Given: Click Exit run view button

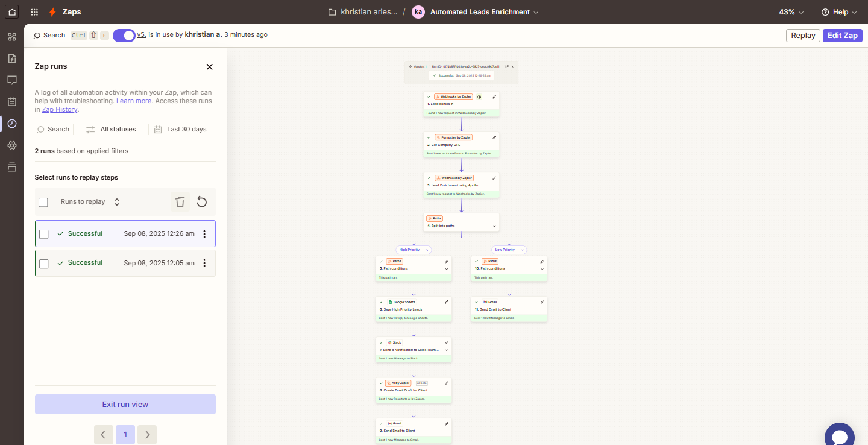Looking at the screenshot, I should click(125, 405).
